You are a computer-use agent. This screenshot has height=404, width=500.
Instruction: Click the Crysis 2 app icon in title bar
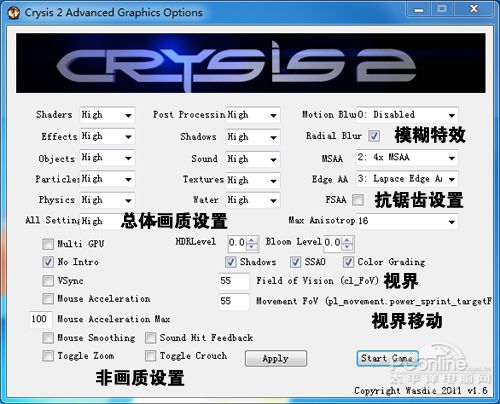14,13
